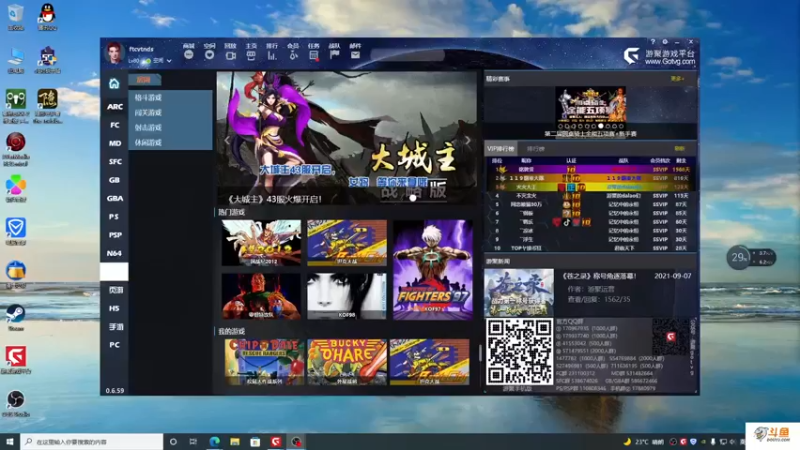Click the 《大城主》43服火爆开启 banner caption
Screen dimensions: 800x450
pos(273,199)
